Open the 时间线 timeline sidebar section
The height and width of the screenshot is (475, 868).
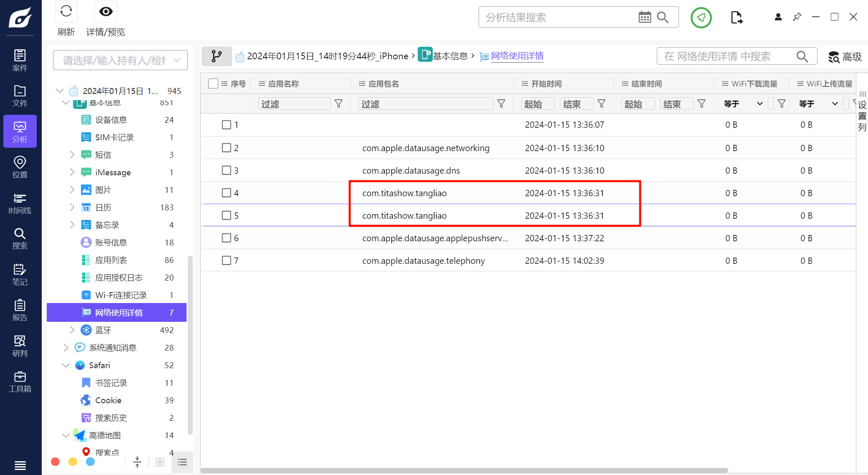[20, 203]
